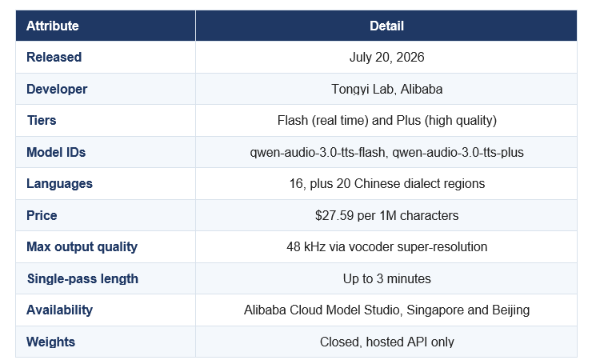Select the Released row label
This screenshot has height=363, width=592.
[54, 57]
